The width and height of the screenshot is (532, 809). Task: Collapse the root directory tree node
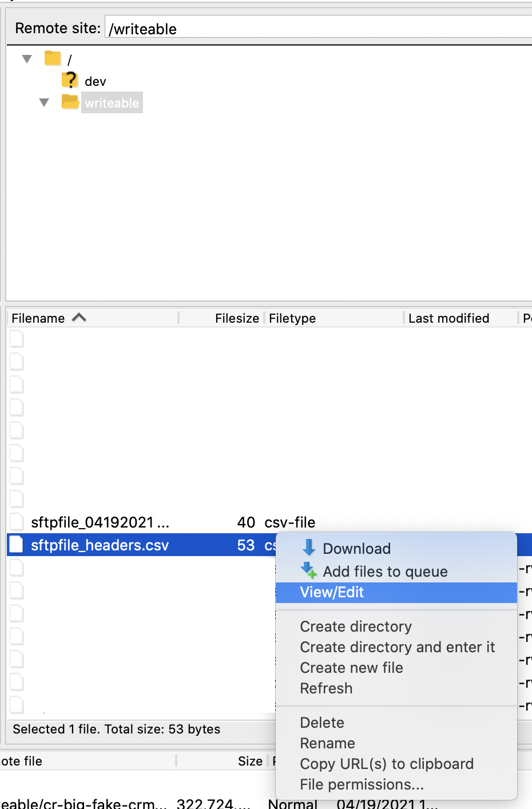point(27,59)
